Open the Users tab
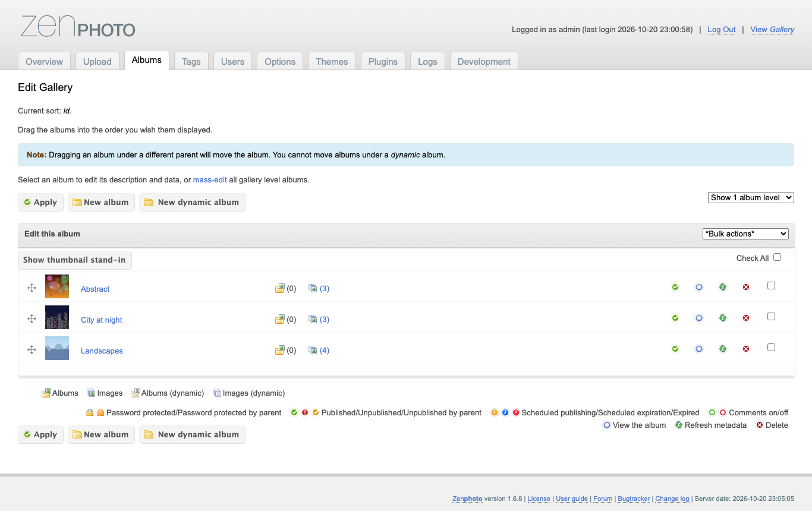This screenshot has width=812, height=511. (x=232, y=61)
